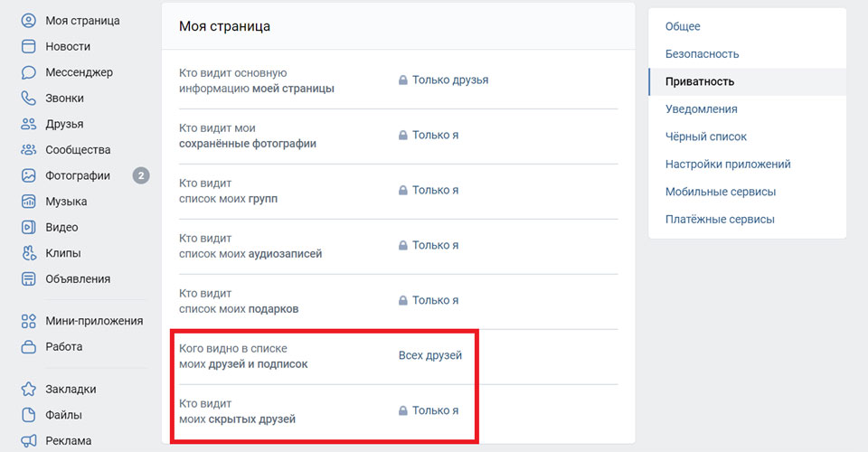
Task: Click the Клипы icon in the sidebar
Action: [28, 253]
